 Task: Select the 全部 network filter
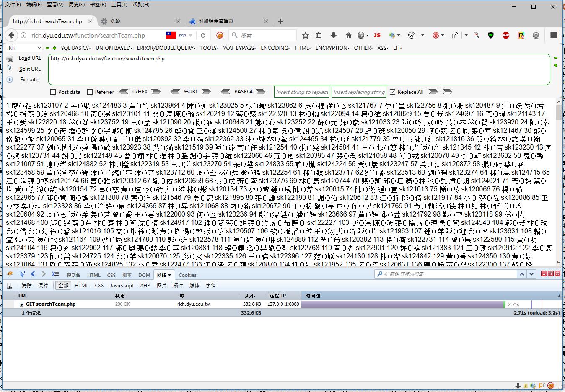point(63,285)
